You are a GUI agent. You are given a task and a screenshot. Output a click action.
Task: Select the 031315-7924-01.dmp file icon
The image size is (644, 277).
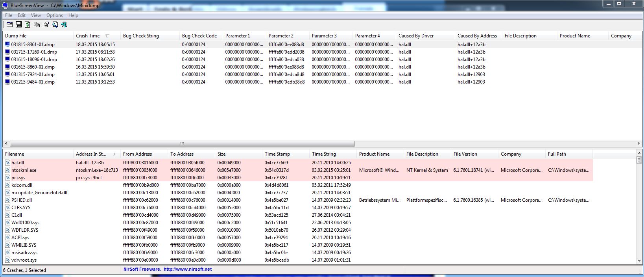[x=7, y=74]
